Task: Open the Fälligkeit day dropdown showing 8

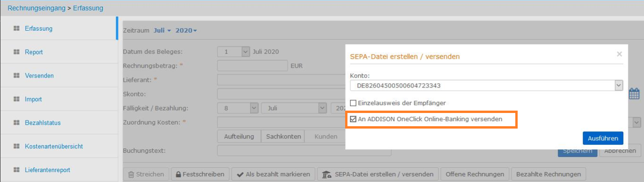Action: [x=238, y=108]
